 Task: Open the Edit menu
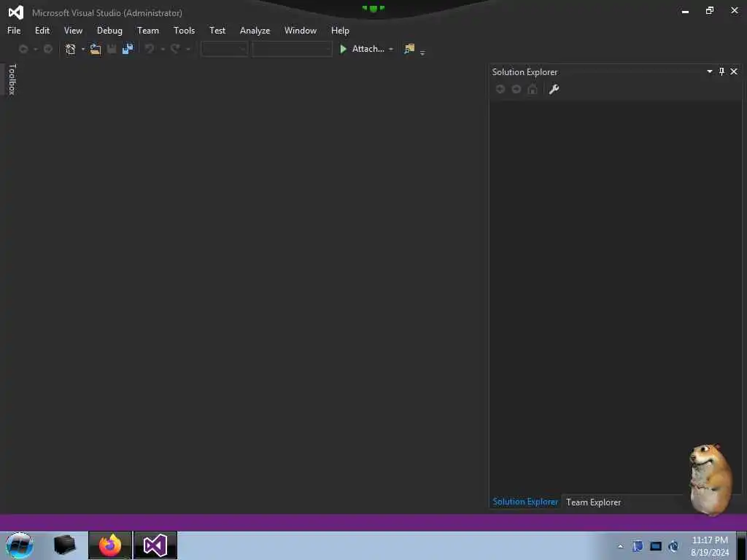click(x=42, y=31)
